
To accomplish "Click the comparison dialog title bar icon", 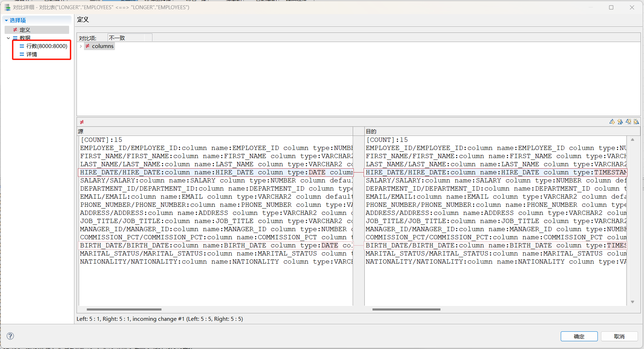I will pyautogui.click(x=7, y=7).
